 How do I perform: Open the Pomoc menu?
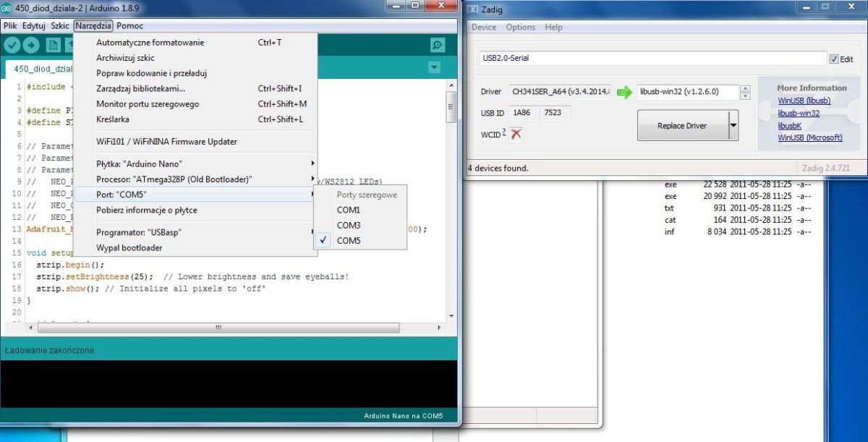(130, 25)
